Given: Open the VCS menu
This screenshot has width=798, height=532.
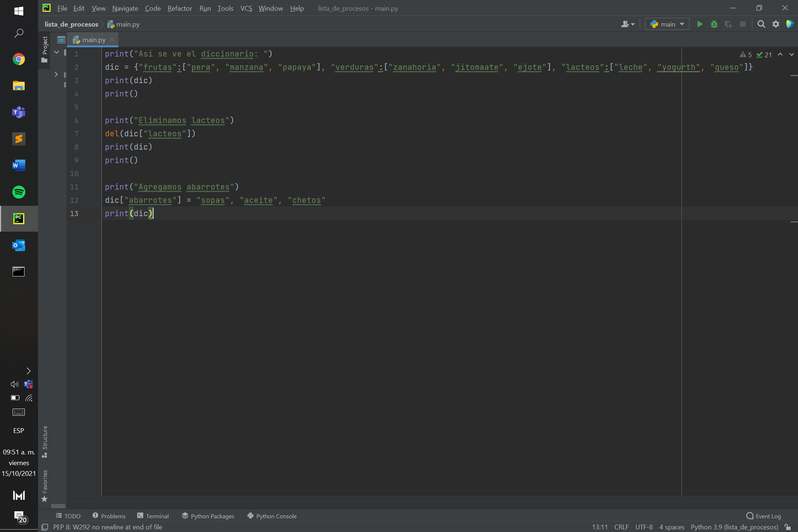Looking at the screenshot, I should tap(246, 8).
